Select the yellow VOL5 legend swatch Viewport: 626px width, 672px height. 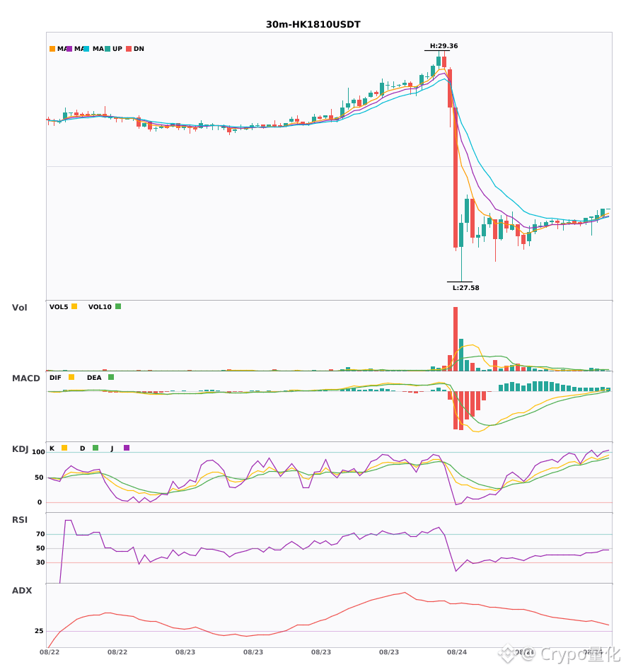coord(74,306)
